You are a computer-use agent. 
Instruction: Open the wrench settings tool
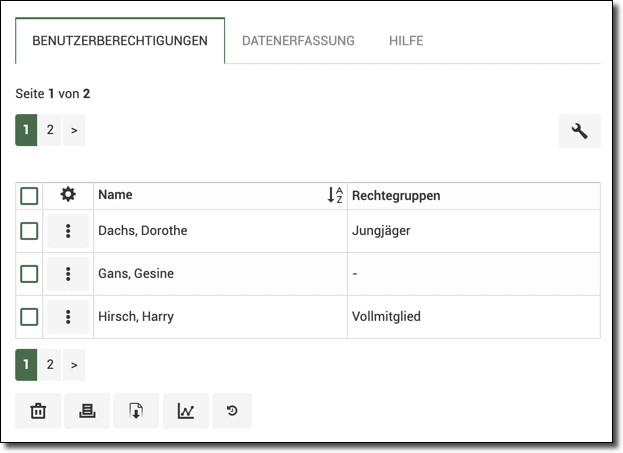(x=579, y=131)
